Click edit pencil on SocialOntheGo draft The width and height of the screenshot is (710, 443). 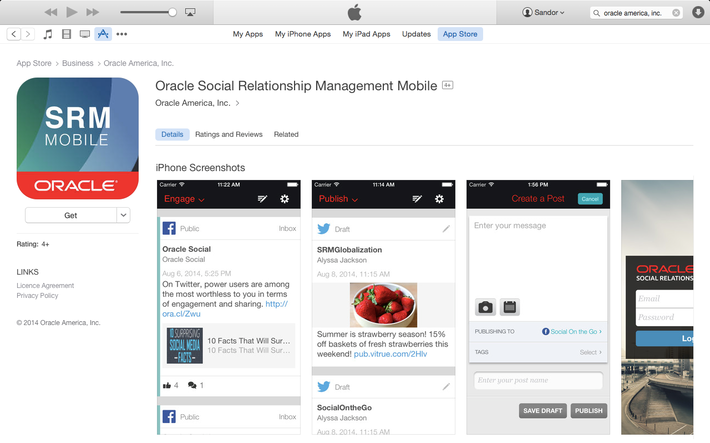coord(446,386)
